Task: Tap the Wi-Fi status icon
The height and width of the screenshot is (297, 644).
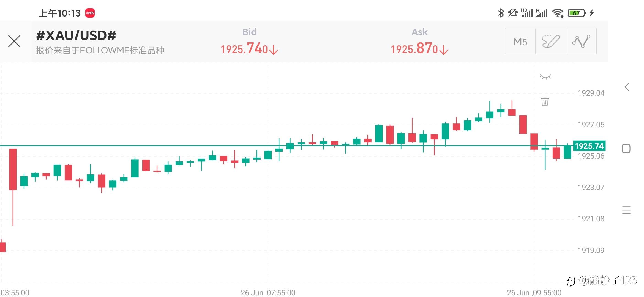Action: click(x=558, y=13)
